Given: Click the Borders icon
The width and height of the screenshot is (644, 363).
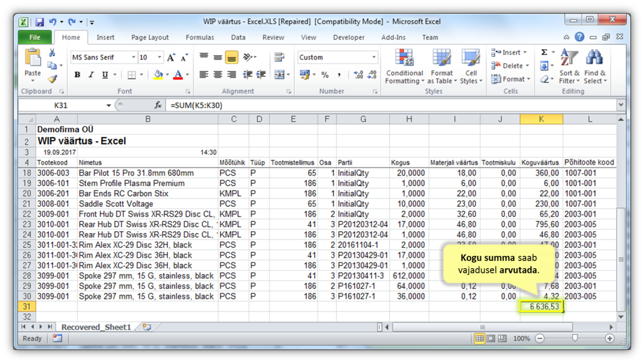Looking at the screenshot, I should coord(132,75).
